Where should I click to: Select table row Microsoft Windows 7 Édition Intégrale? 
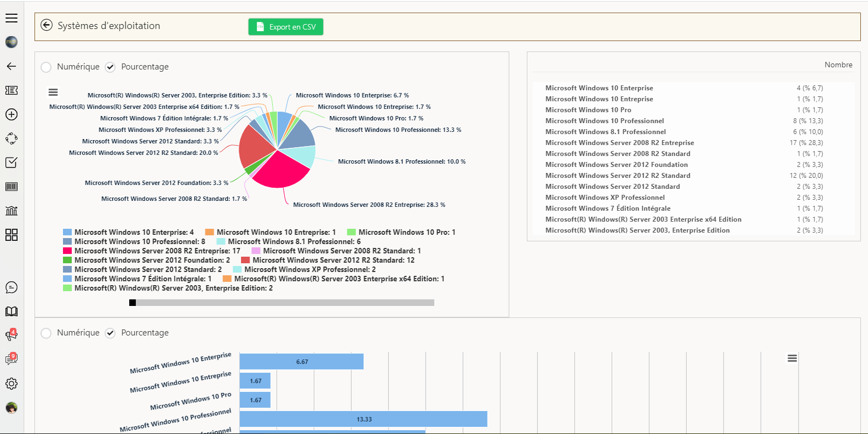click(x=693, y=208)
